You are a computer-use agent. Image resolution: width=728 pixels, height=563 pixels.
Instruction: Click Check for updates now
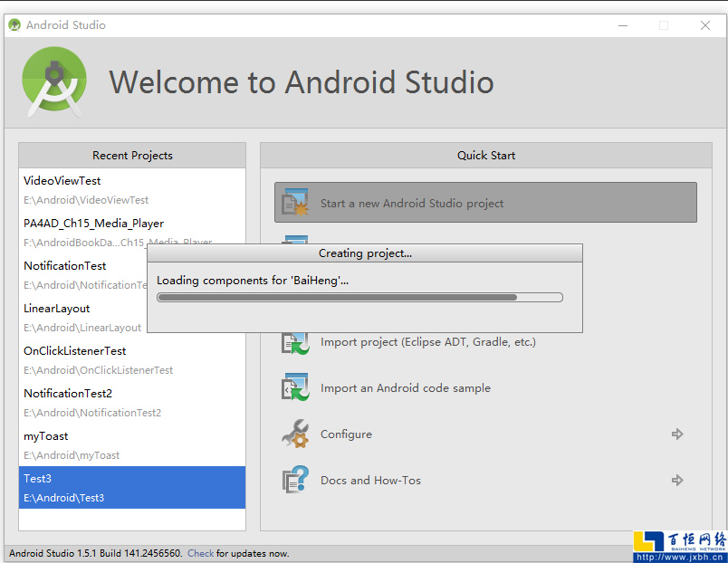point(200,553)
